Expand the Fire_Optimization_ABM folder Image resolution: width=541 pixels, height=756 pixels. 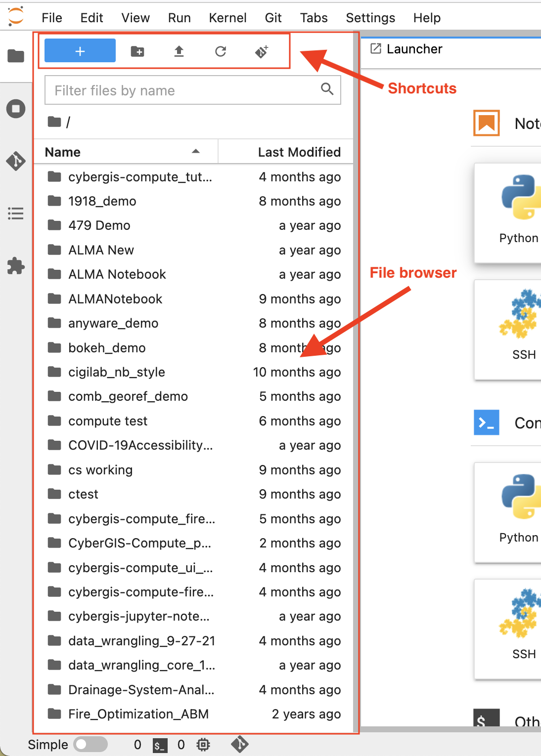tap(139, 714)
